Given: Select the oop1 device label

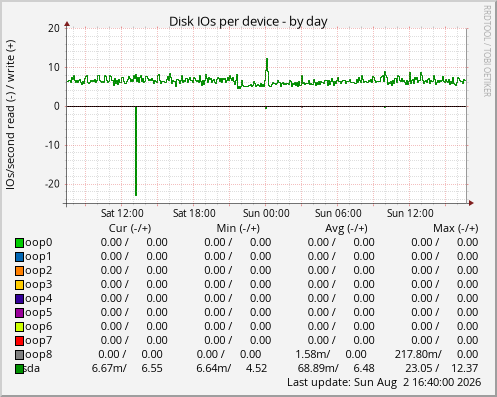Looking at the screenshot, I should [x=38, y=257].
